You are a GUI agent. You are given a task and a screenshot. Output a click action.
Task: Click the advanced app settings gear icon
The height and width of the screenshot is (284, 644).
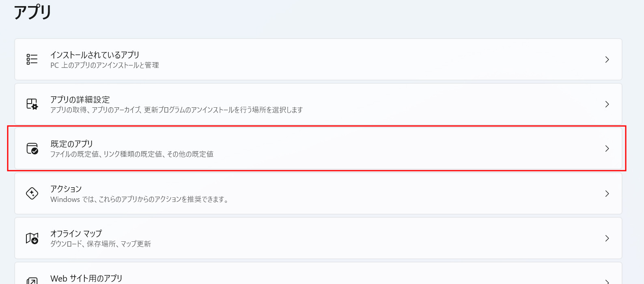pyautogui.click(x=32, y=104)
